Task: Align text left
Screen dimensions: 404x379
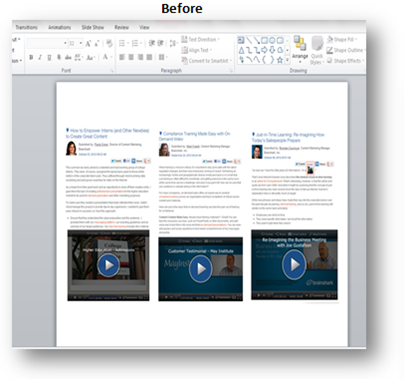Action: [122, 57]
